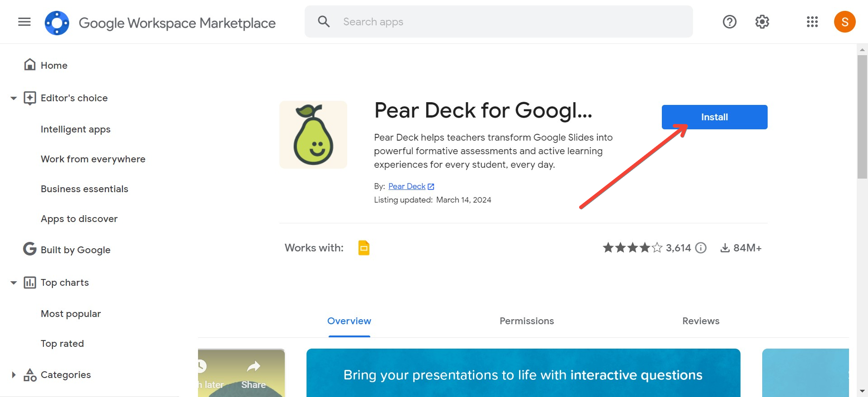Screen dimensions: 868x397
Task: Open the help question mark icon
Action: point(730,22)
